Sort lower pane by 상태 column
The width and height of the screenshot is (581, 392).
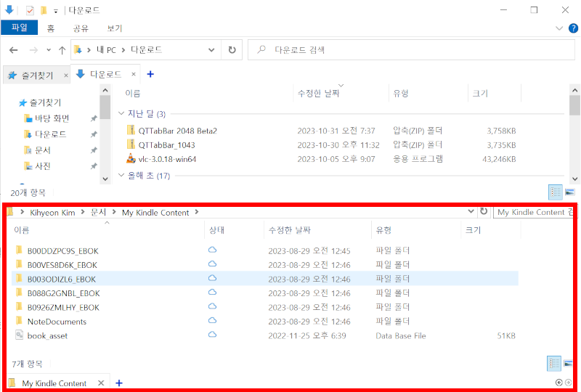pos(216,230)
